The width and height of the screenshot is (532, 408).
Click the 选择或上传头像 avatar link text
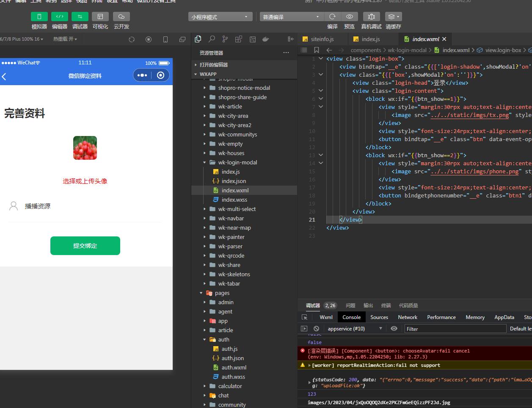coord(85,181)
